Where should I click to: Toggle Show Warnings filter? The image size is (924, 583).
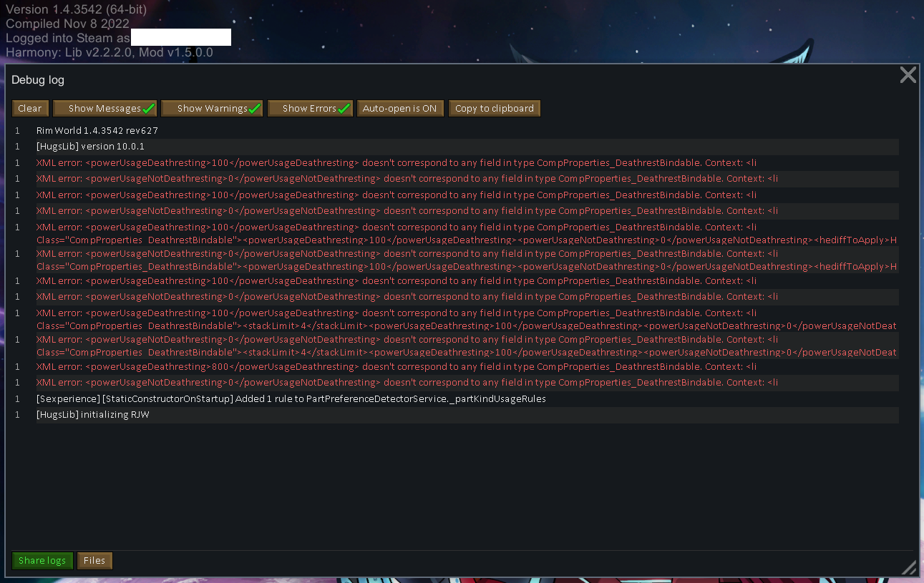212,109
